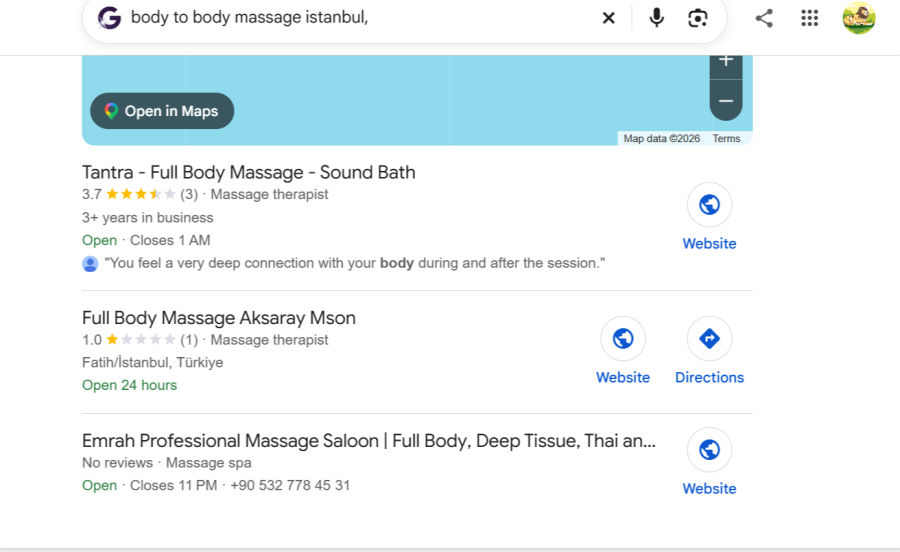Zoom out on the map
Screen dimensions: 900x552
[x=726, y=100]
